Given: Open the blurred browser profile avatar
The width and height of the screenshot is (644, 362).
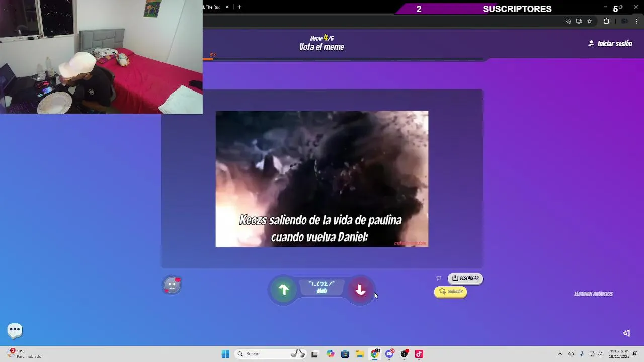Looking at the screenshot, I should click(x=624, y=21).
